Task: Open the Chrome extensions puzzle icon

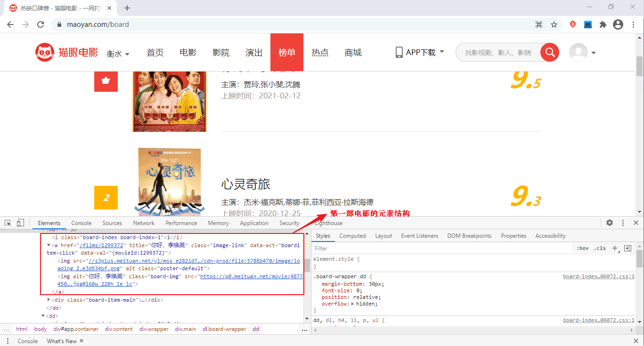Action: 603,24
